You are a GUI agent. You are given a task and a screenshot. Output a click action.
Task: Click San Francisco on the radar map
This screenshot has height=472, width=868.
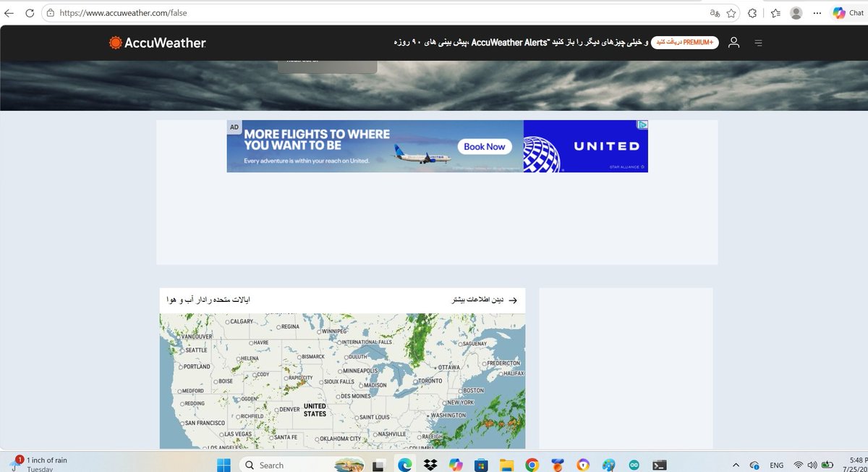pos(201,423)
